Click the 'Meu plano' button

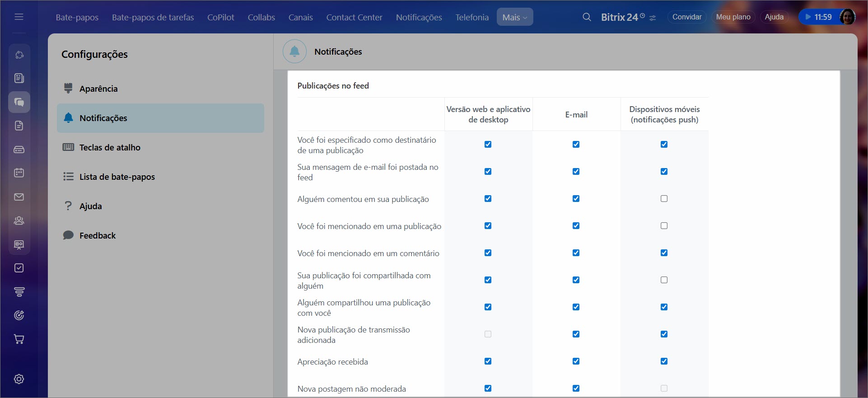point(733,17)
